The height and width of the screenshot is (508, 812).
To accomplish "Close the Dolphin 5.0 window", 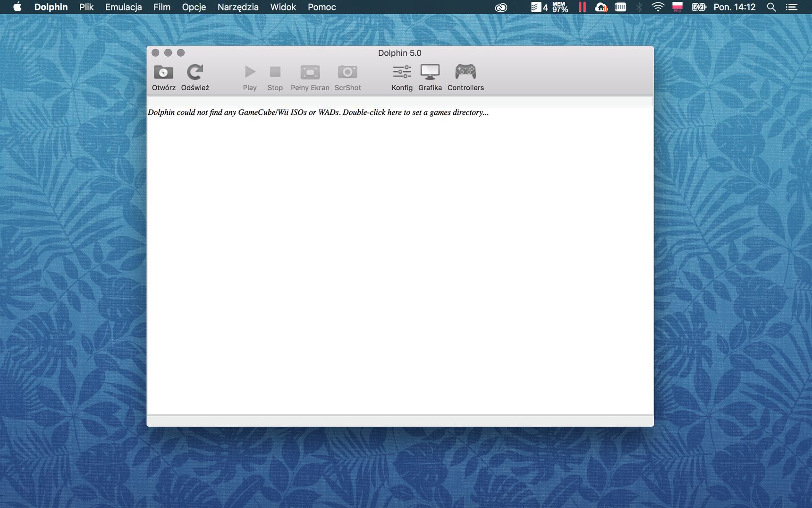I will tap(155, 53).
